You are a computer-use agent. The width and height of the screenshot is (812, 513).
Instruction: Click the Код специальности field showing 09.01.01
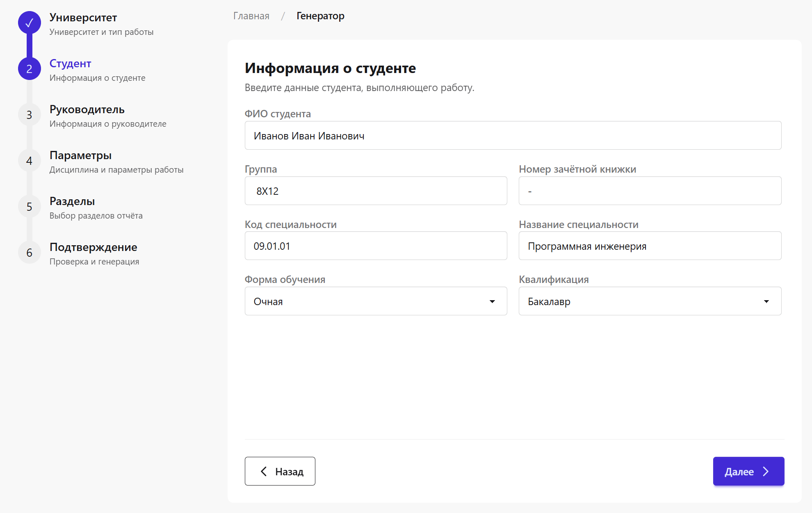point(376,246)
